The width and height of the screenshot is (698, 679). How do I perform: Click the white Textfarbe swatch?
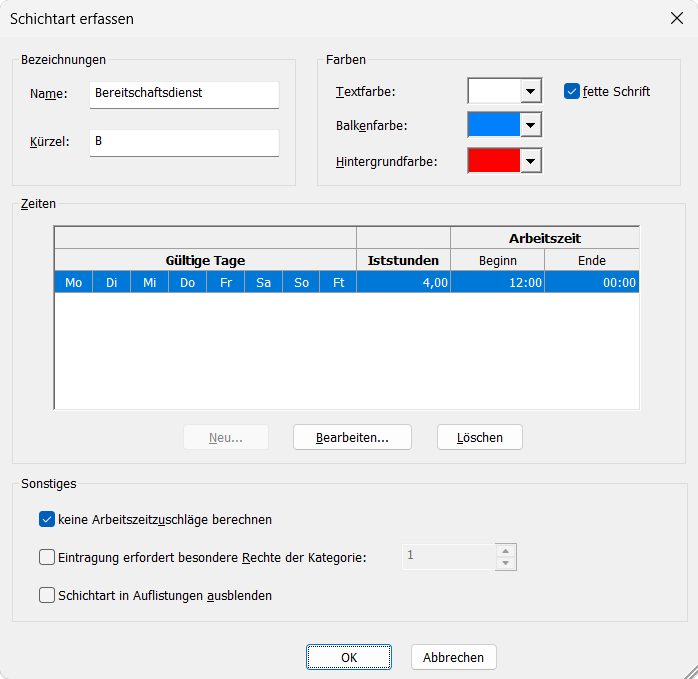(494, 91)
